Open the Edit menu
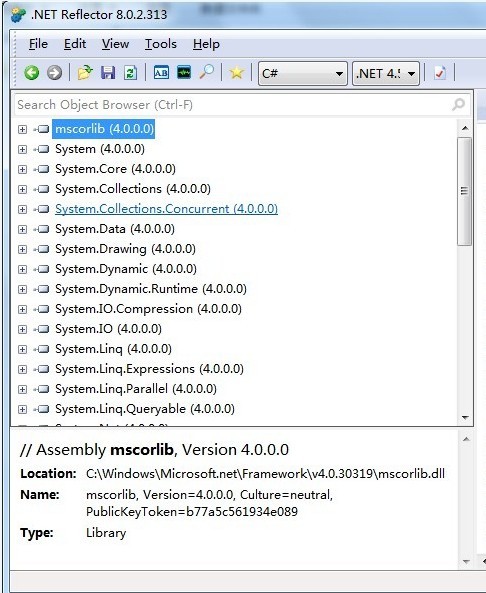The image size is (486, 593). pyautogui.click(x=75, y=44)
